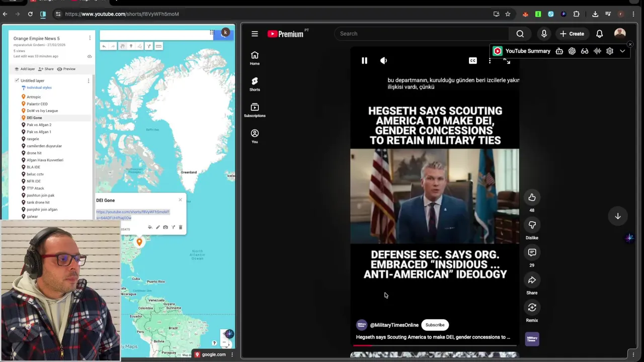Viewport: 644px width, 362px height.
Task: Enter fullscreen for the Short
Action: (507, 60)
